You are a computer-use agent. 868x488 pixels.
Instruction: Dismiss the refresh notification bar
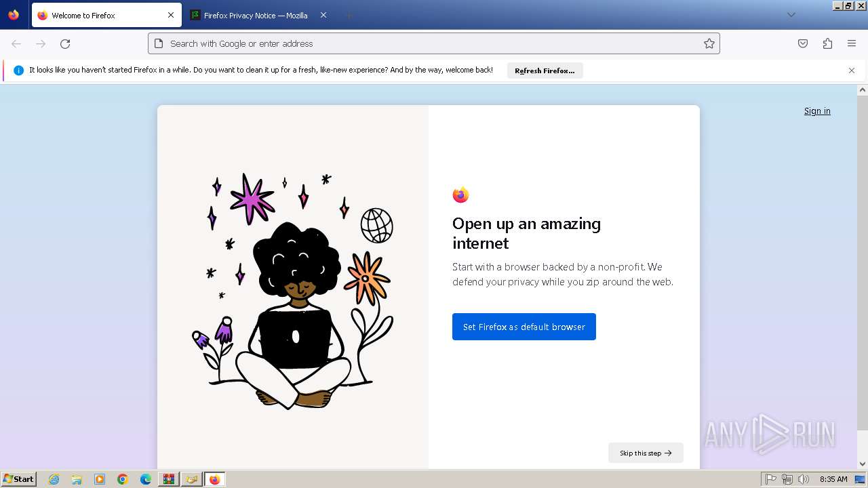(x=852, y=70)
